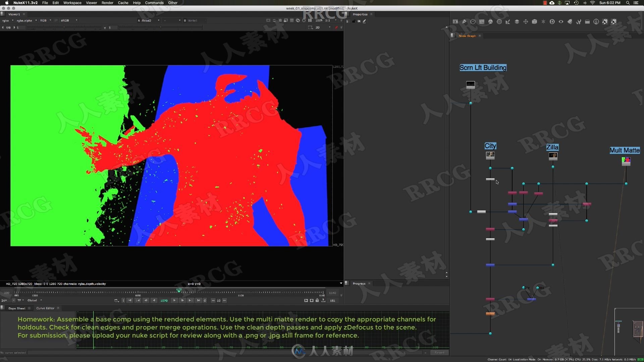Click the Global dropdown in timeline
This screenshot has width=644, height=362.
[x=35, y=301]
